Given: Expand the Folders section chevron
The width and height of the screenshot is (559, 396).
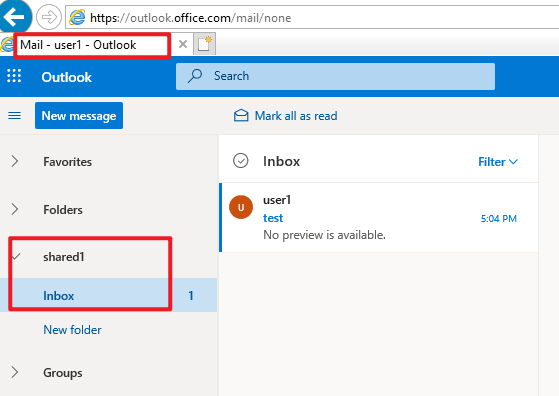Looking at the screenshot, I should [15, 209].
